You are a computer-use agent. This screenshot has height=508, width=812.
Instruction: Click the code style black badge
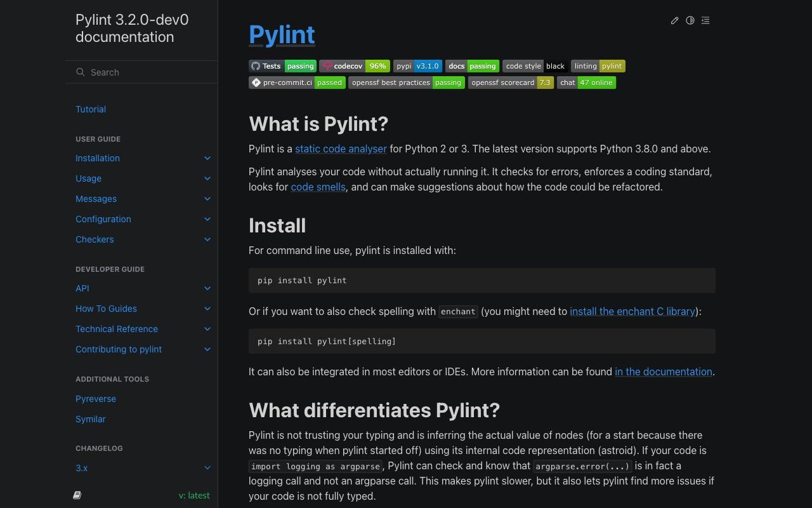click(x=535, y=66)
